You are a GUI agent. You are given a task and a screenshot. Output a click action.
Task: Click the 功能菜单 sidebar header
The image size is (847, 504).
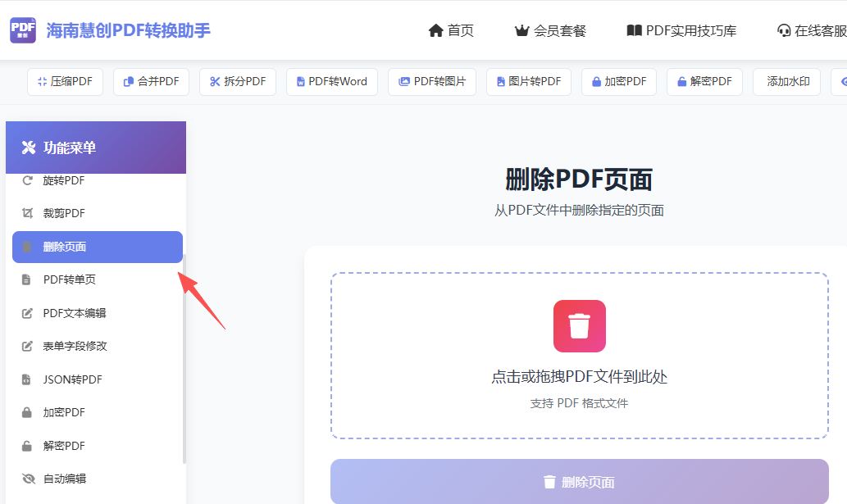pos(96,148)
